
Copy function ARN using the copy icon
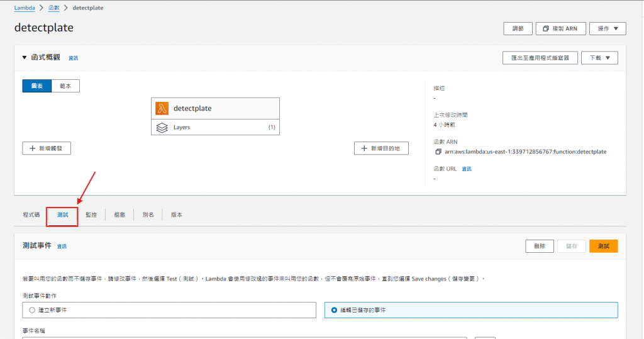pyautogui.click(x=438, y=152)
